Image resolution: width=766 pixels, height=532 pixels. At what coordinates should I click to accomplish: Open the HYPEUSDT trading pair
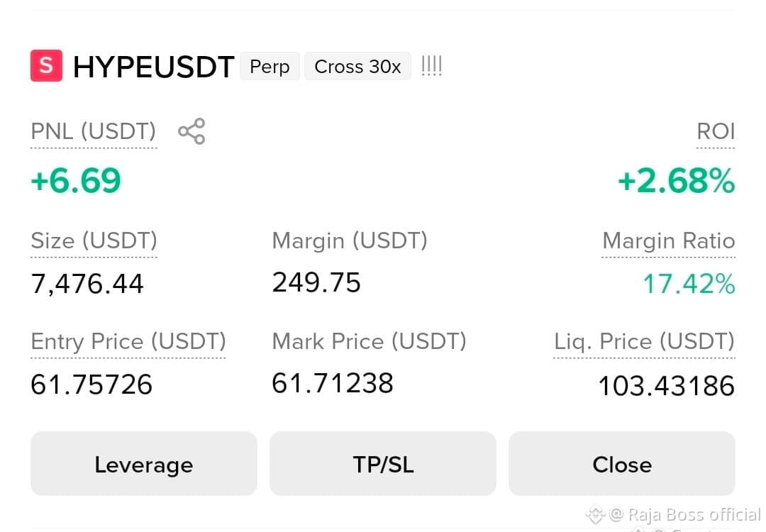153,67
